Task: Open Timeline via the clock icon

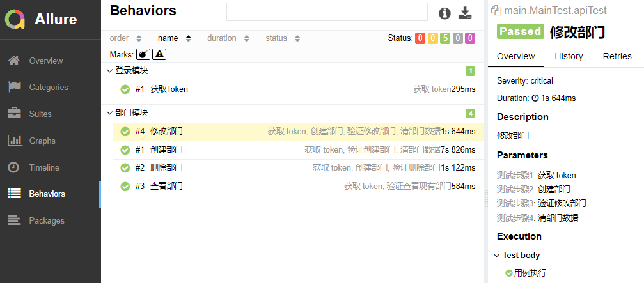Action: 14,167
